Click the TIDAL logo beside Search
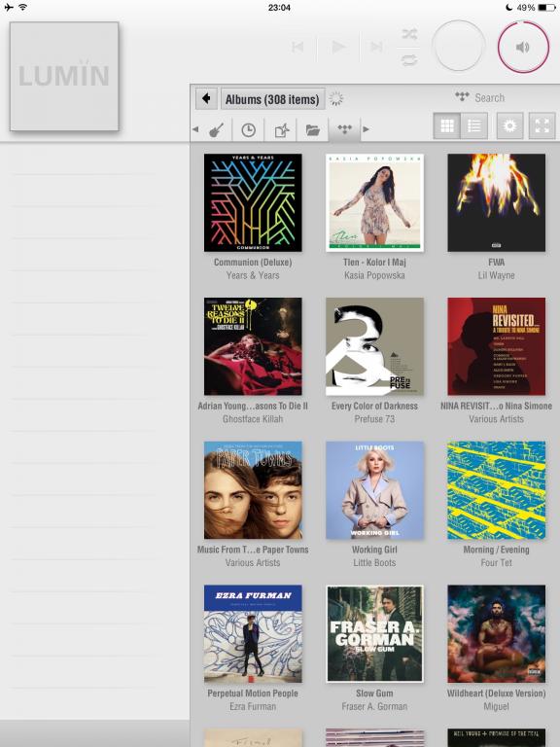 coord(462,96)
